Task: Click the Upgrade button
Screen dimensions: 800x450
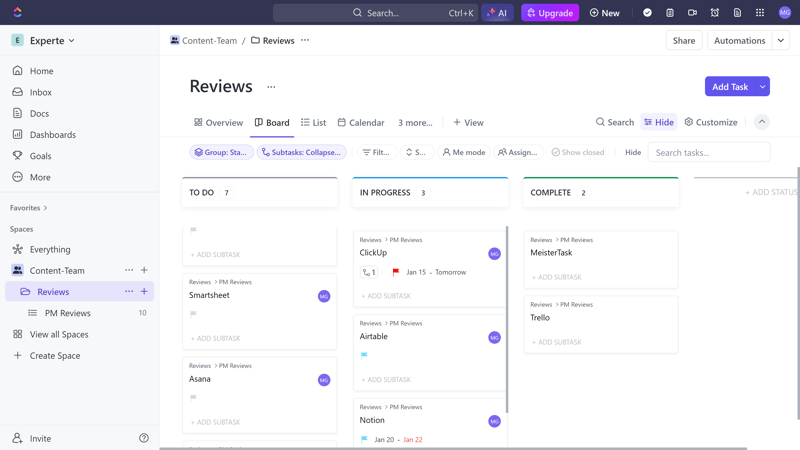Action: coord(549,13)
